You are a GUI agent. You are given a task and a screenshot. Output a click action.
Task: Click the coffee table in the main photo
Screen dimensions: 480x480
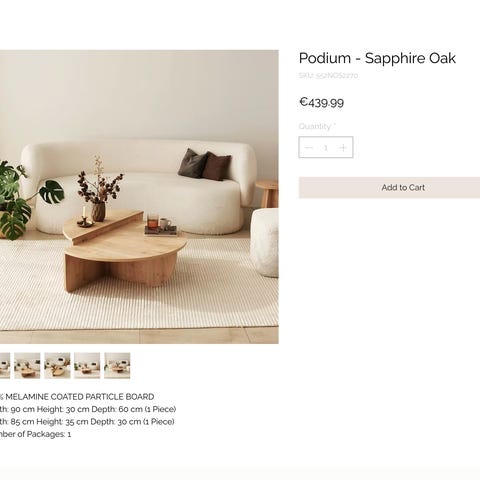point(123,250)
